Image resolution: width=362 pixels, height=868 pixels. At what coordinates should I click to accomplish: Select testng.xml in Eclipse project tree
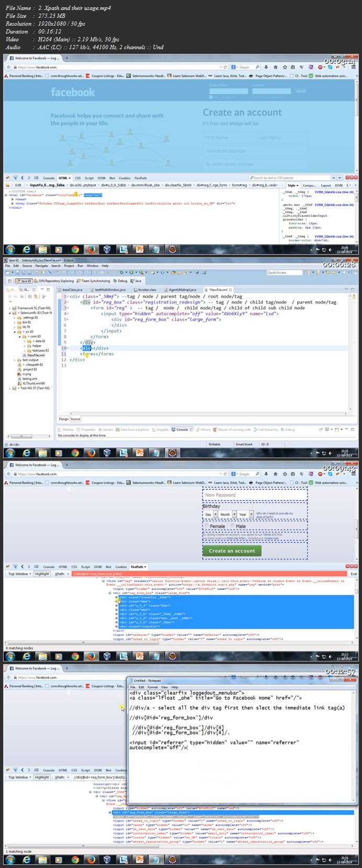click(x=30, y=379)
